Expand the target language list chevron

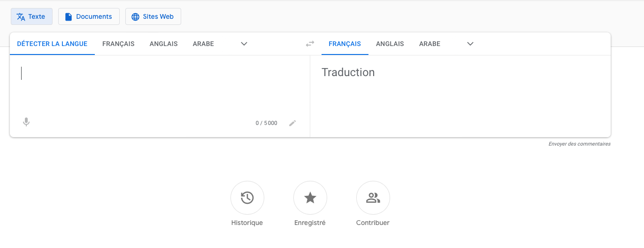point(470,44)
